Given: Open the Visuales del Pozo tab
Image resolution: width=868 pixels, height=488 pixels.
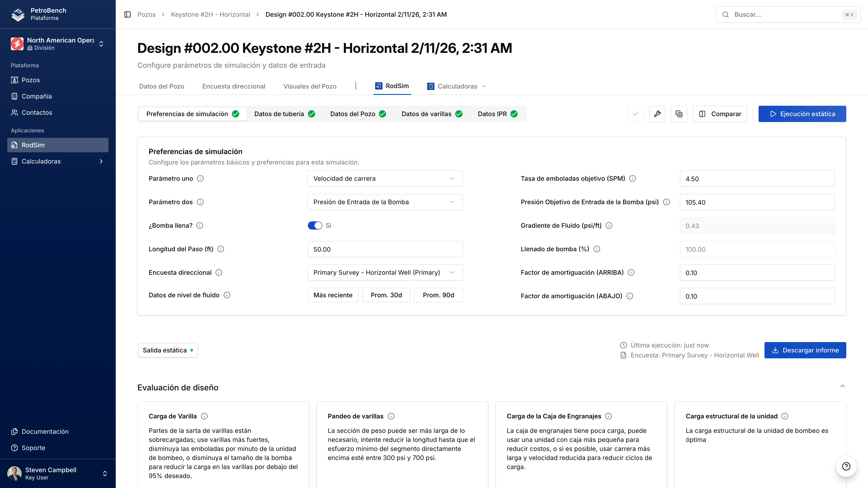Looking at the screenshot, I should click(x=310, y=86).
